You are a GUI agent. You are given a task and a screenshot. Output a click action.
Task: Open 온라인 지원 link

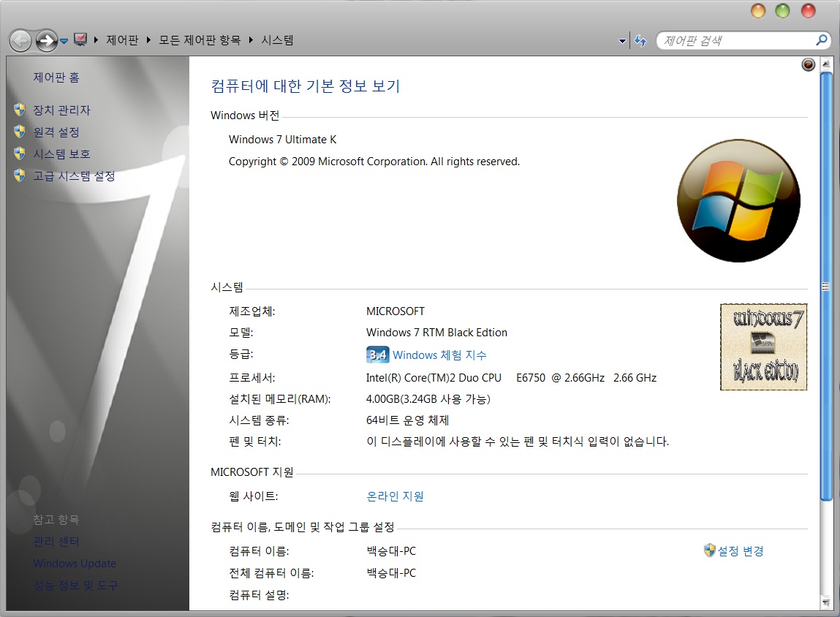(x=395, y=496)
